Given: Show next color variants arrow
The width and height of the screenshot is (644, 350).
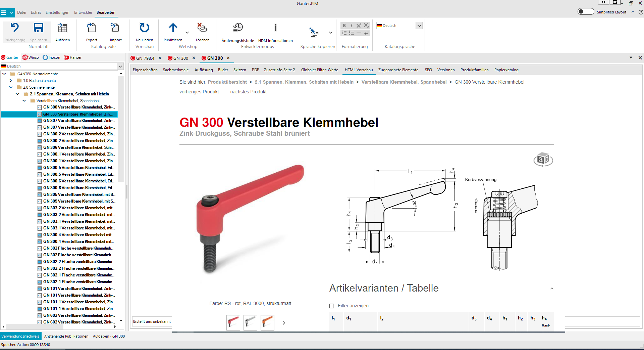Looking at the screenshot, I should coord(284,323).
